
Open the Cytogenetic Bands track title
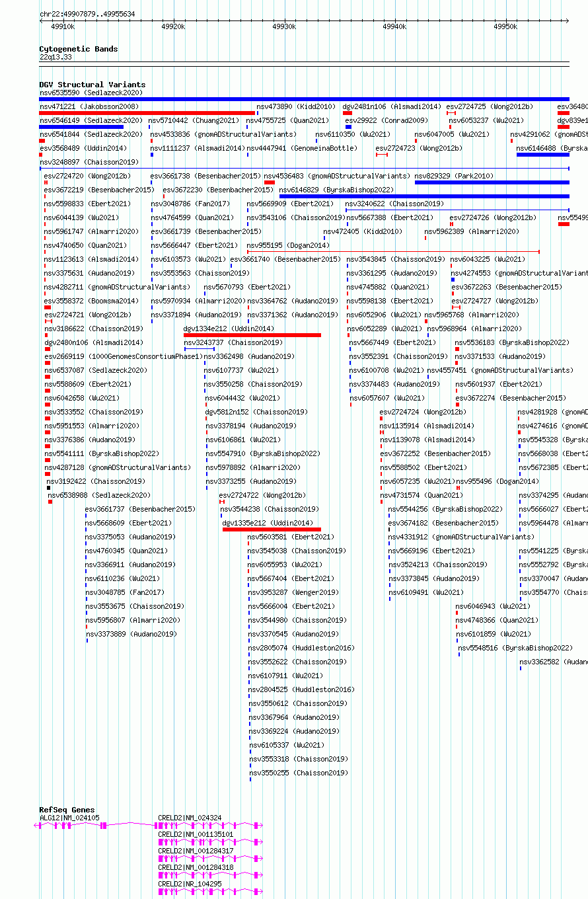click(79, 49)
